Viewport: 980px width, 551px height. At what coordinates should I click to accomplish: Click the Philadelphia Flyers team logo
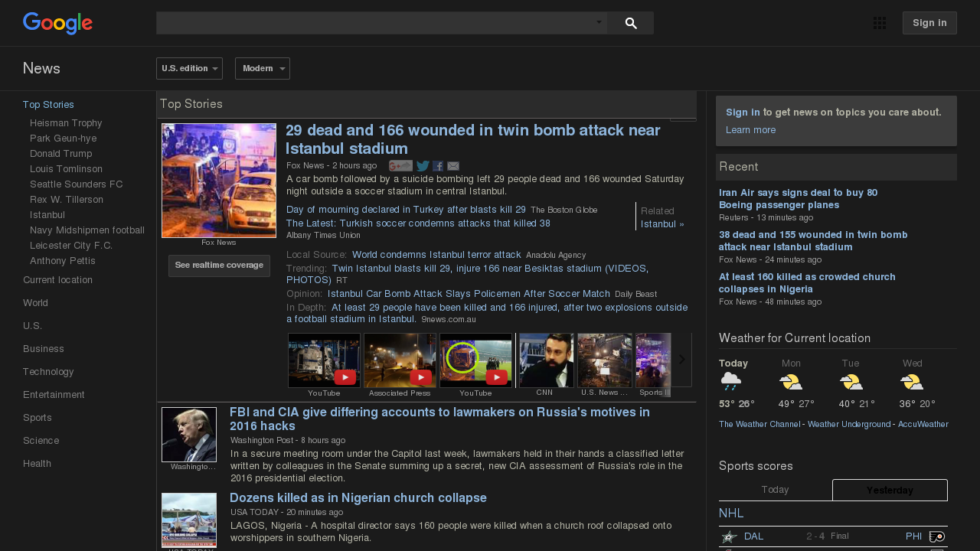[x=937, y=536]
